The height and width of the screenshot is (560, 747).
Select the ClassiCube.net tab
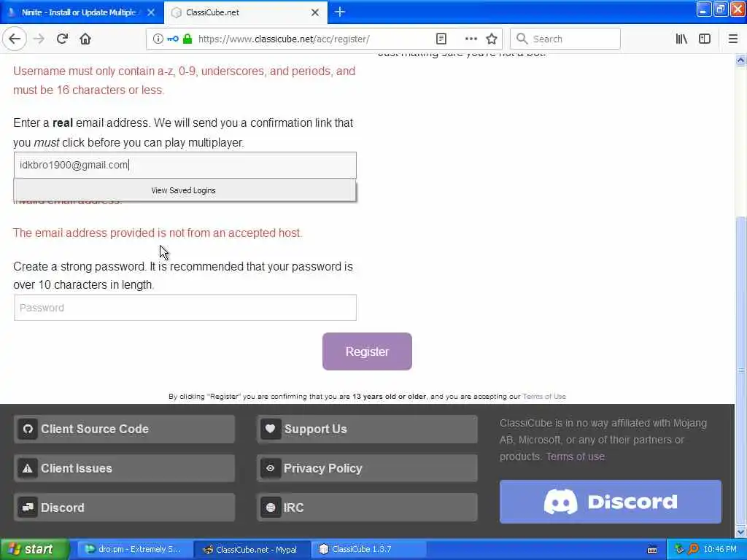[x=245, y=12]
